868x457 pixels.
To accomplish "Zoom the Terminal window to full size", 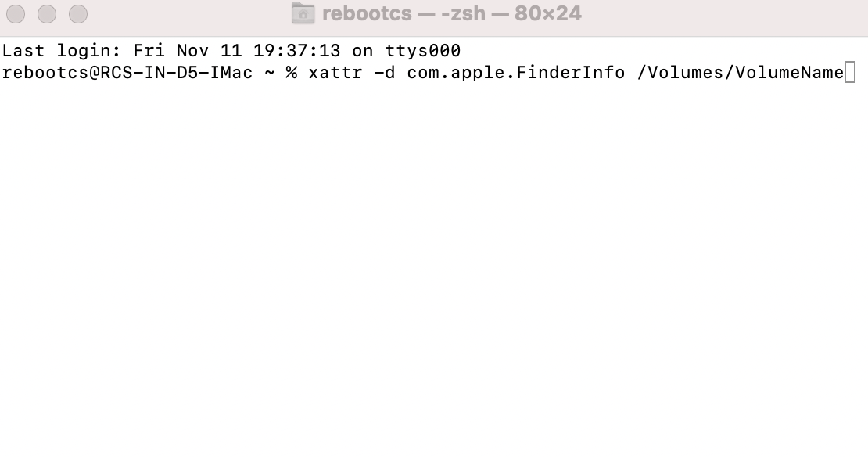I will [x=78, y=14].
